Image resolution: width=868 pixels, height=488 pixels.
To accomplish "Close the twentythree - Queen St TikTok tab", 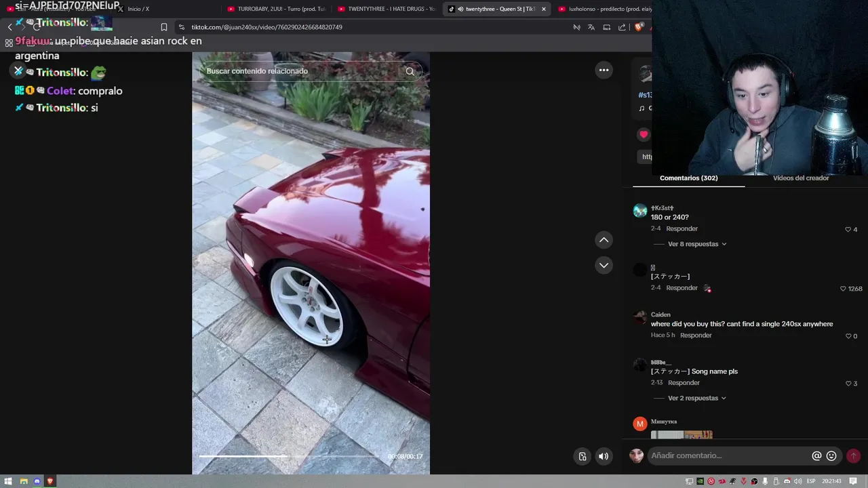I will pyautogui.click(x=543, y=9).
